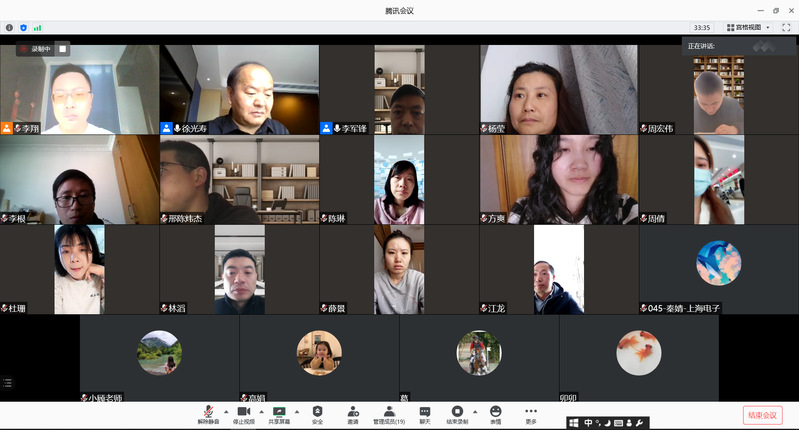Click the Security (安全) shield icon
The image size is (799, 430).
coord(317,412)
